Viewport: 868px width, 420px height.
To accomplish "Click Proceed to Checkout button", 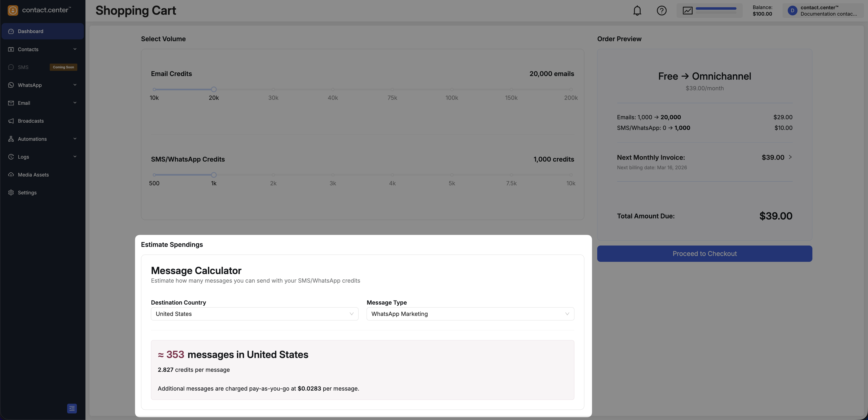I will coord(704,254).
